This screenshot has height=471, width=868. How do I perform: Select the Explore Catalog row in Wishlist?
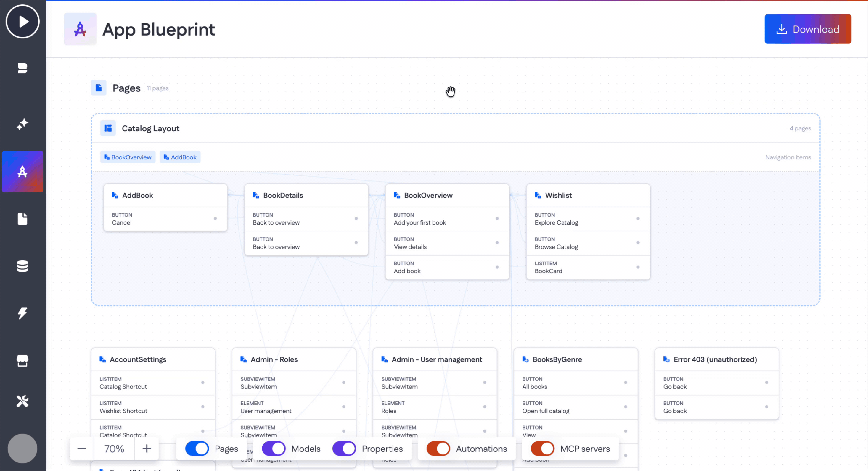pyautogui.click(x=588, y=219)
